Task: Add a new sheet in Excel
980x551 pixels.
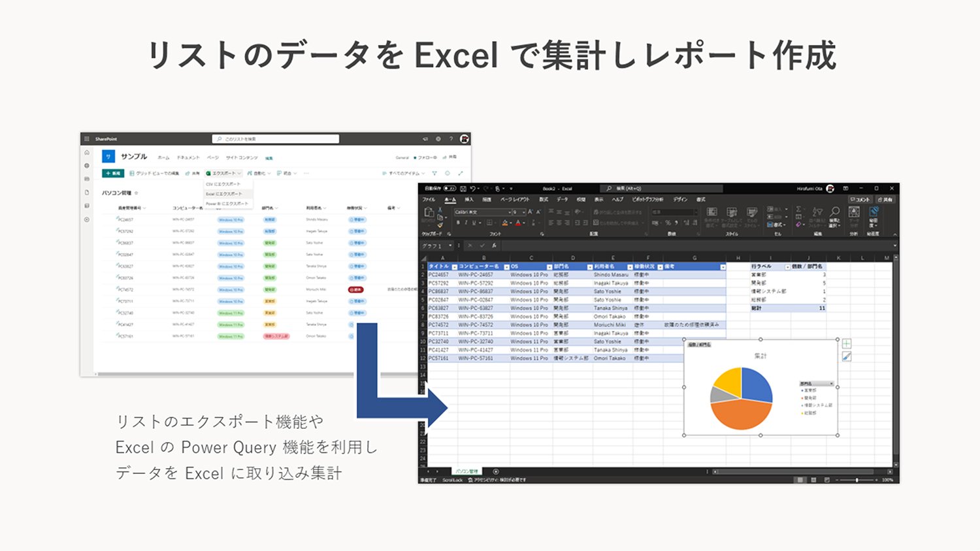Action: 496,471
